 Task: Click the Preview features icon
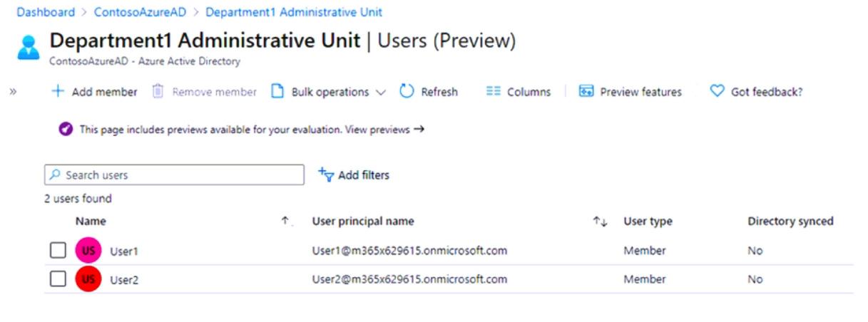(586, 92)
